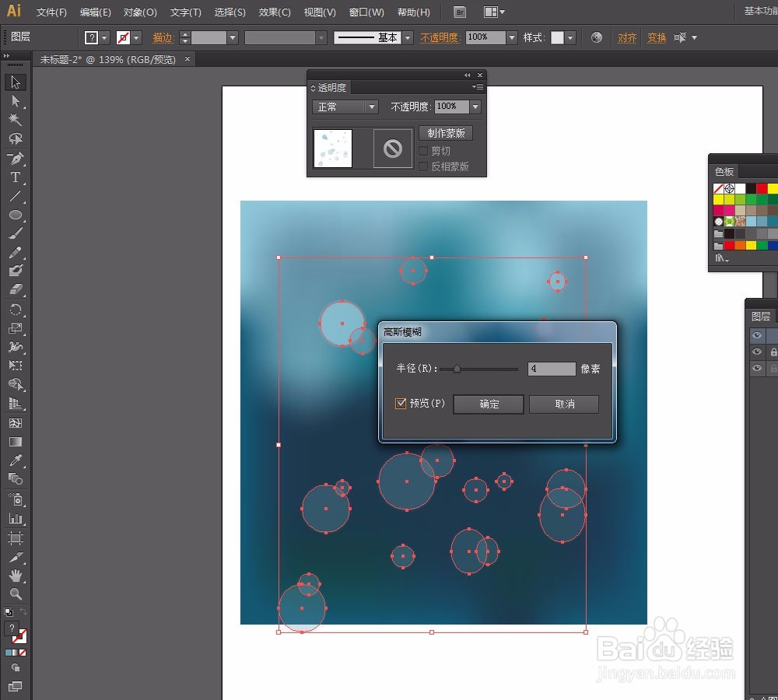Select the Pen tool
This screenshot has width=778, height=700.
point(16,158)
